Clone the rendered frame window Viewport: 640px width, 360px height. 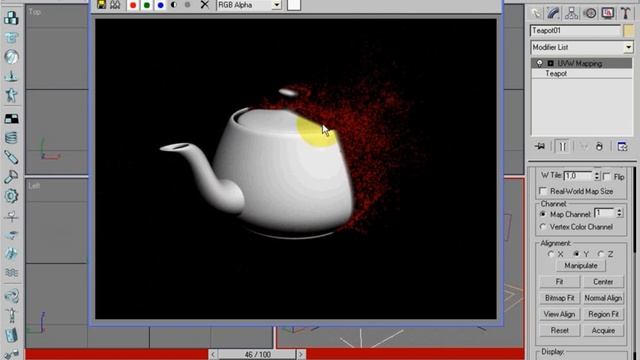[116, 5]
